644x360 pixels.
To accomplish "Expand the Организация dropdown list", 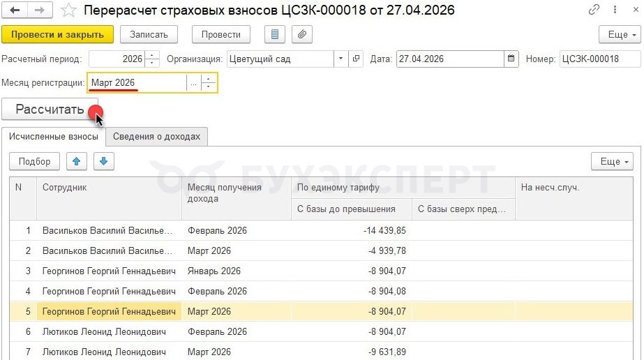I will 341,59.
